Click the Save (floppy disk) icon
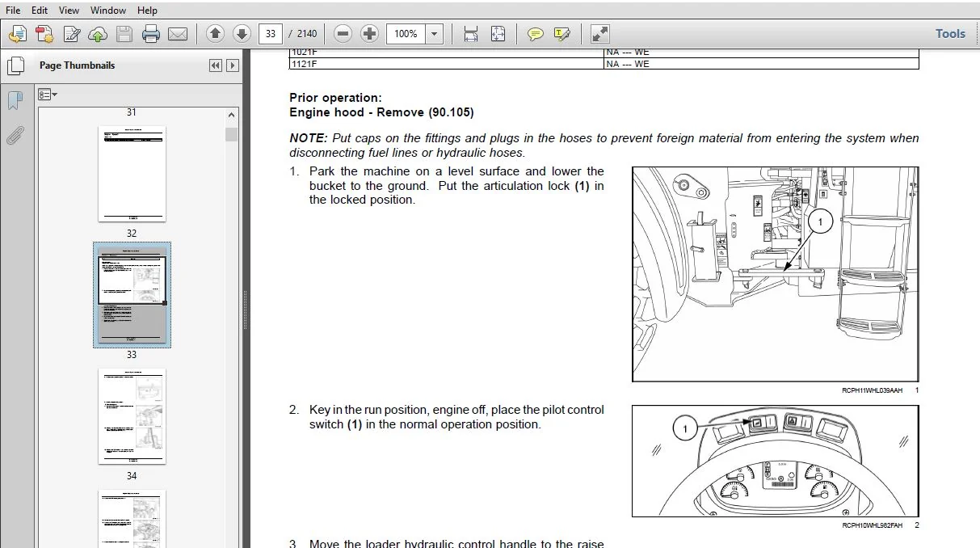980x548 pixels. coord(124,34)
